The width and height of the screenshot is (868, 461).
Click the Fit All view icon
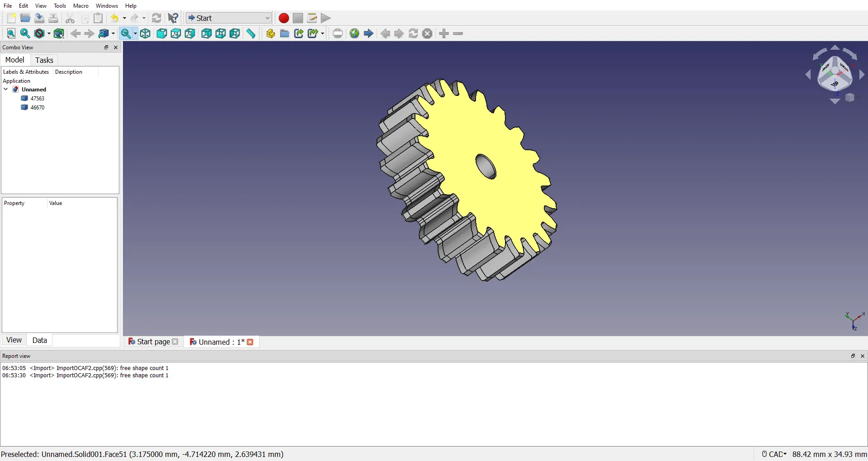pyautogui.click(x=11, y=33)
